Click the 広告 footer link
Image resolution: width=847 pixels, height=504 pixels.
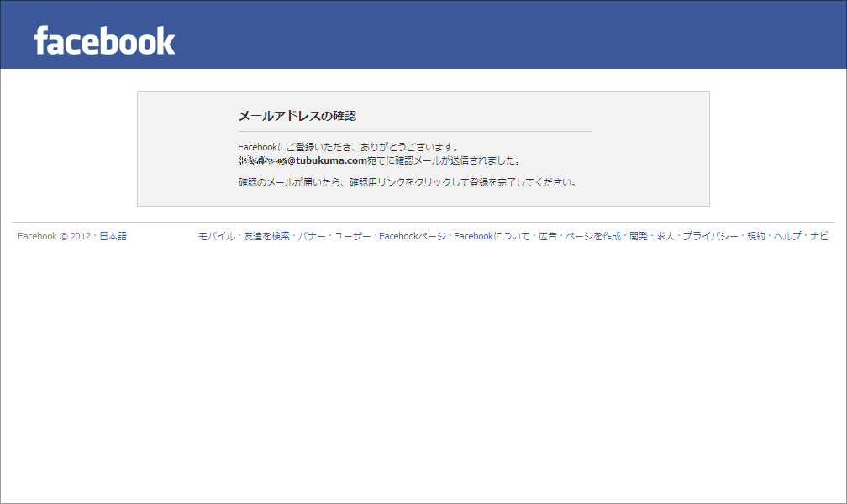[548, 236]
